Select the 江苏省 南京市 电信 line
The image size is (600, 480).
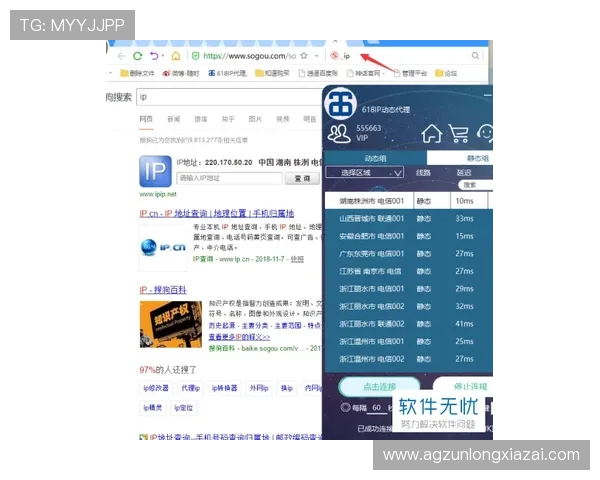(409, 271)
